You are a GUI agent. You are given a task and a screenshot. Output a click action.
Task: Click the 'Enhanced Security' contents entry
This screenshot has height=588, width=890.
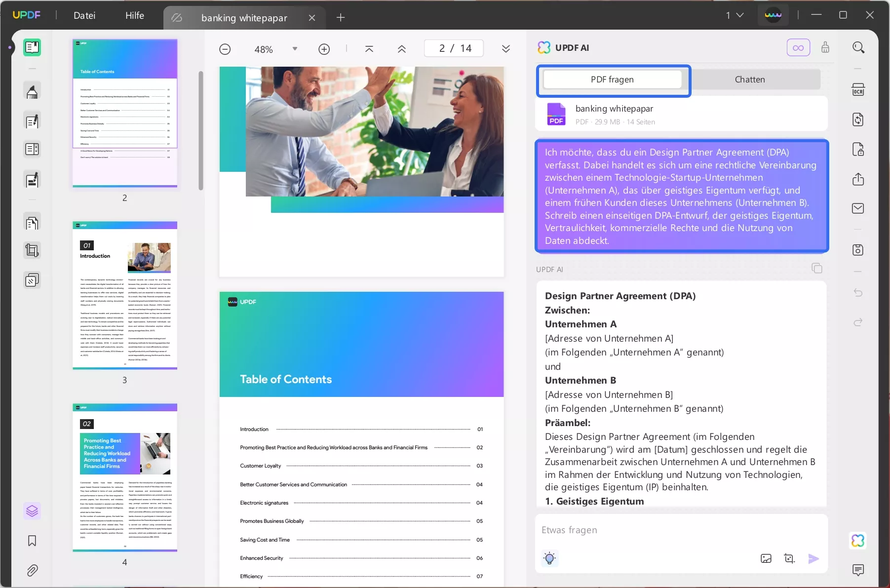[x=361, y=558]
